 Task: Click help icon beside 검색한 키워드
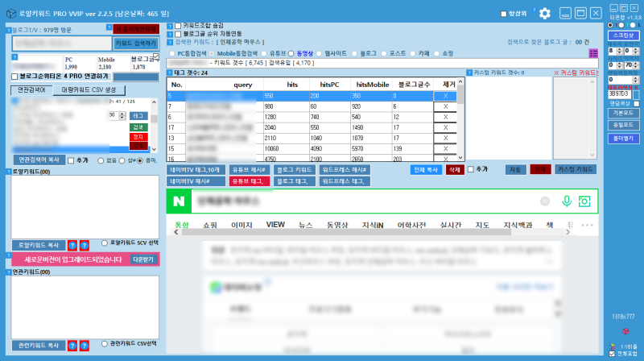pos(170,42)
